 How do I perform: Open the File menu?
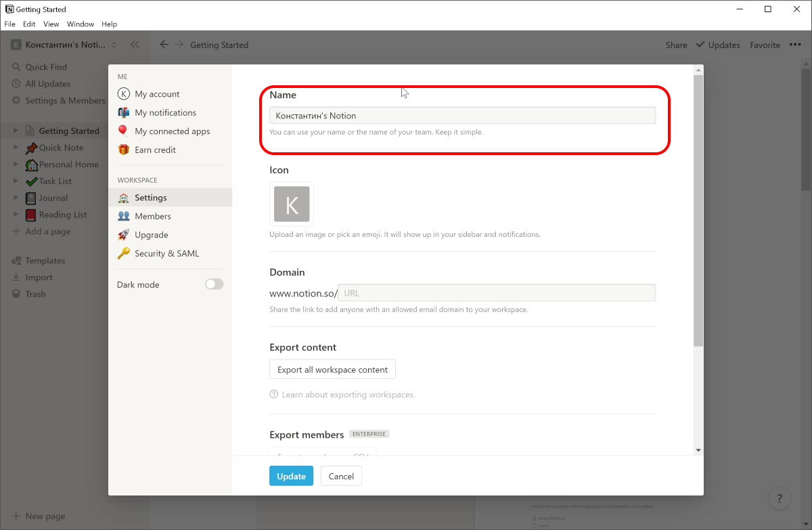pos(10,24)
